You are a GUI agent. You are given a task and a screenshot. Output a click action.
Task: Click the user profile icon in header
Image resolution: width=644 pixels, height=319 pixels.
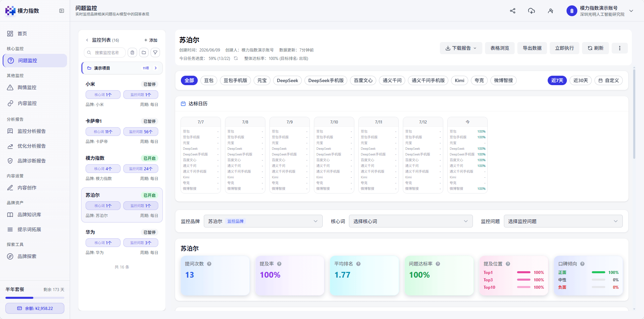click(550, 11)
